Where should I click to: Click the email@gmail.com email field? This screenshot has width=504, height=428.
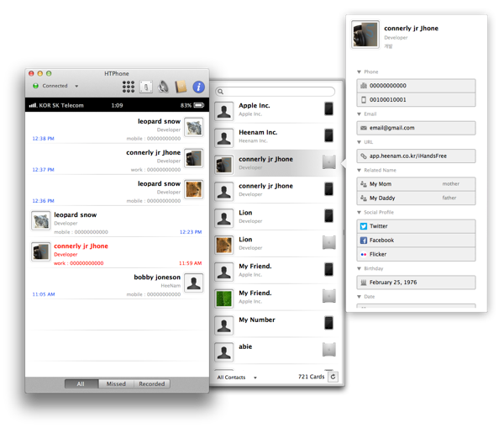coord(417,128)
